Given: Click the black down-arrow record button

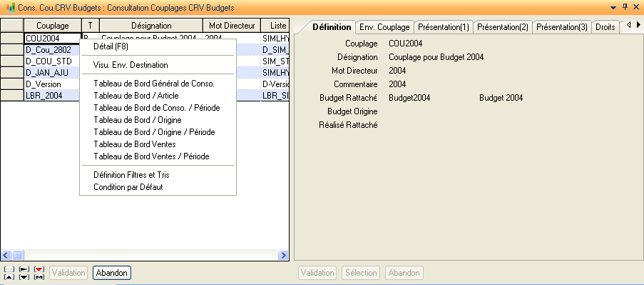Looking at the screenshot, I should (25, 276).
